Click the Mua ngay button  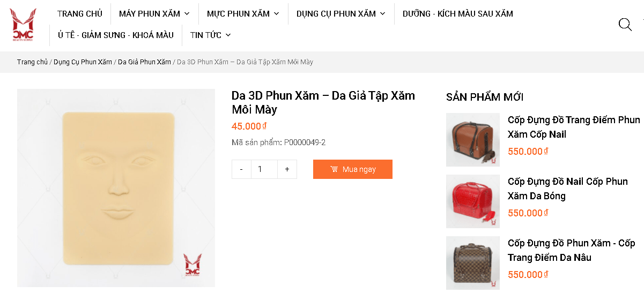(353, 169)
